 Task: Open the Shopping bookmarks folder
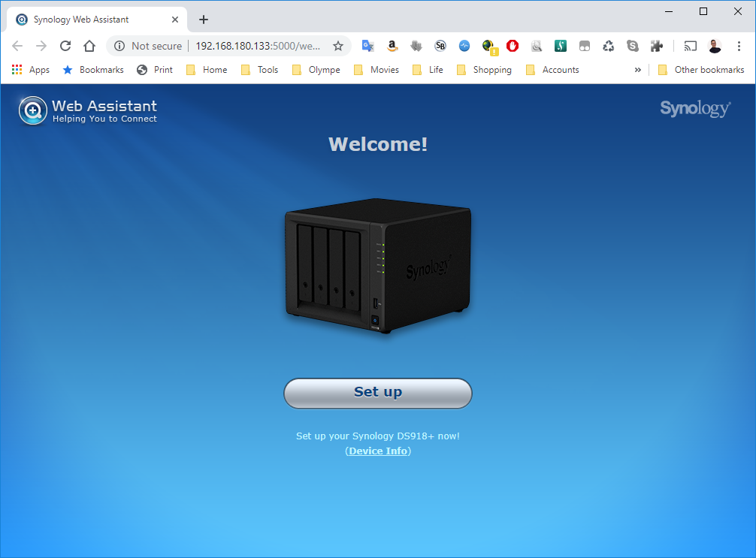(484, 70)
